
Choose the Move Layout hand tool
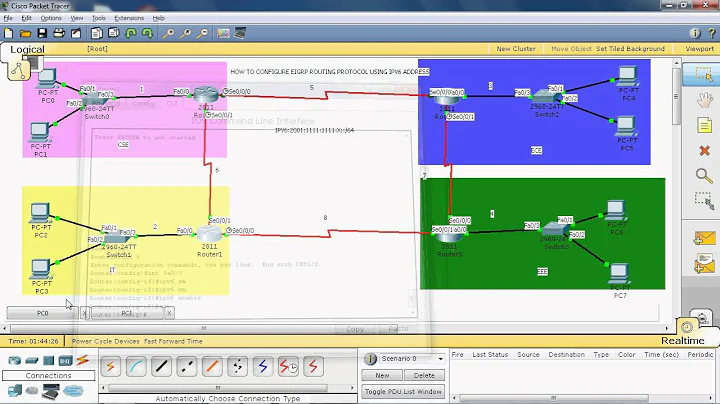704,100
